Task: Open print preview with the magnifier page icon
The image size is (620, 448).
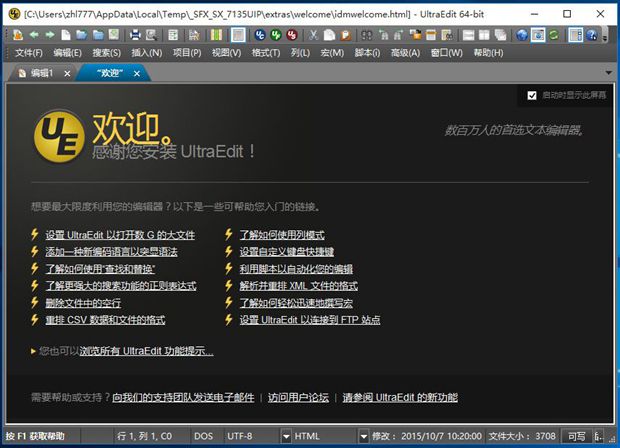Action: [151, 35]
